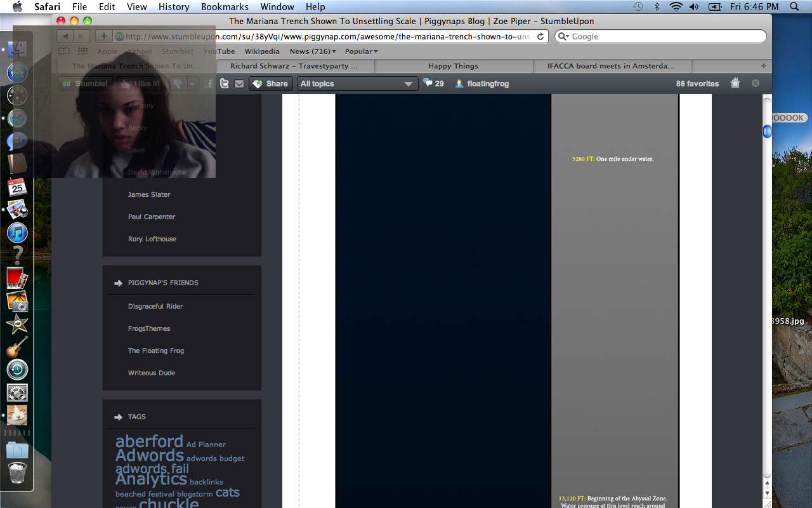
Task: Switch to the Happy Things tab
Action: click(453, 66)
